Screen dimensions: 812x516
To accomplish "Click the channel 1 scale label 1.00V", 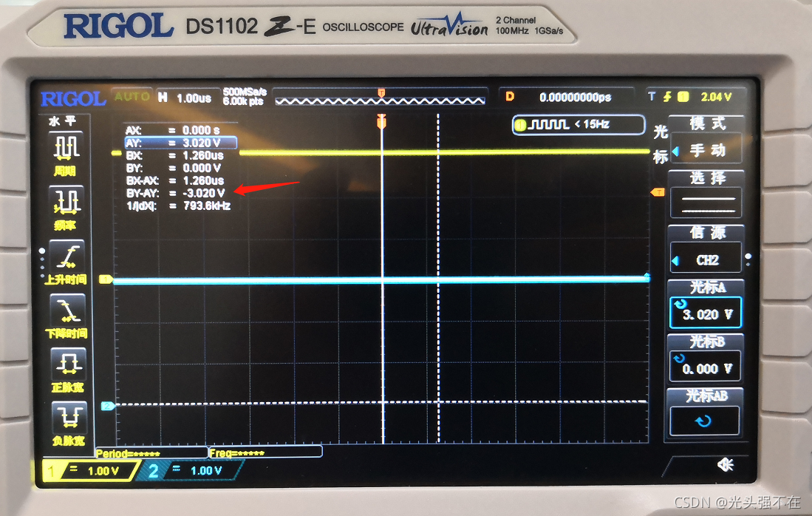I will [103, 471].
